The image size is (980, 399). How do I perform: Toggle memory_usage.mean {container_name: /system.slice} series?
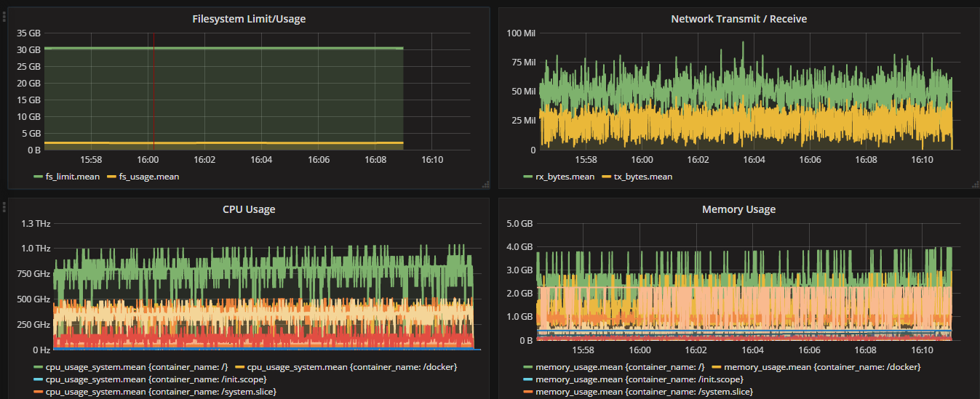644,392
